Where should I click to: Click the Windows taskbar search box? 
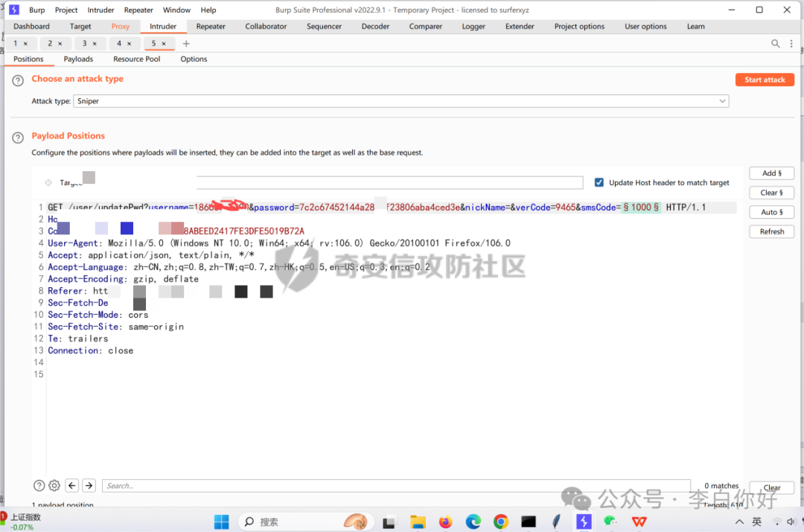pyautogui.click(x=304, y=522)
